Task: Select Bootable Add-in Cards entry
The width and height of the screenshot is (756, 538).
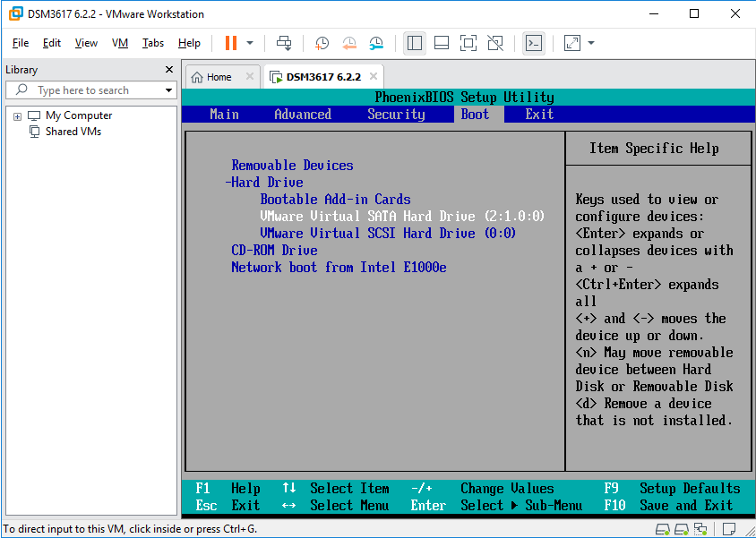Action: pos(336,200)
